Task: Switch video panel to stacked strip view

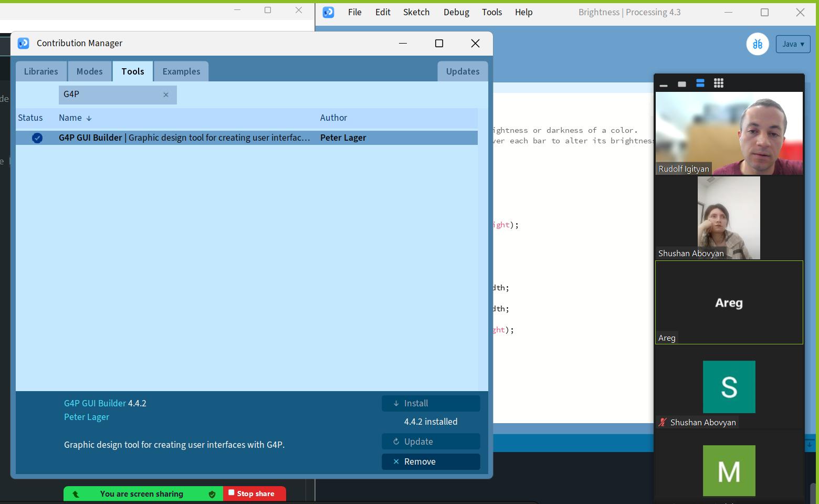Action: [x=700, y=83]
